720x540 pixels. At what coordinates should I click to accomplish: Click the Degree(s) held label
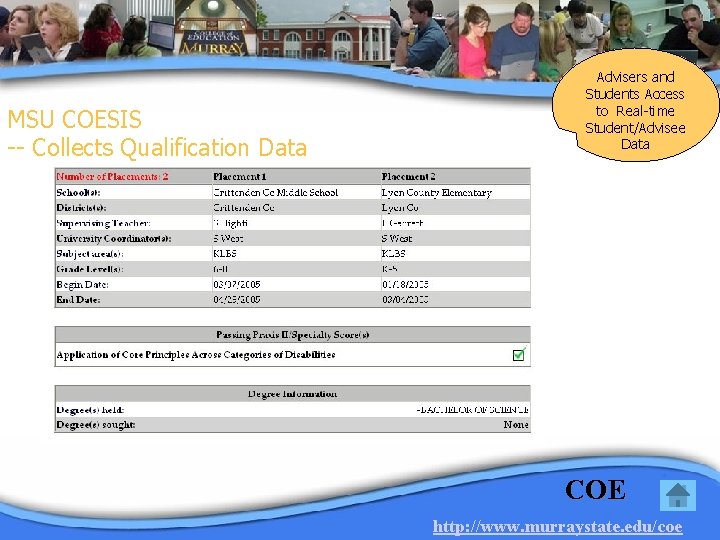pos(90,410)
